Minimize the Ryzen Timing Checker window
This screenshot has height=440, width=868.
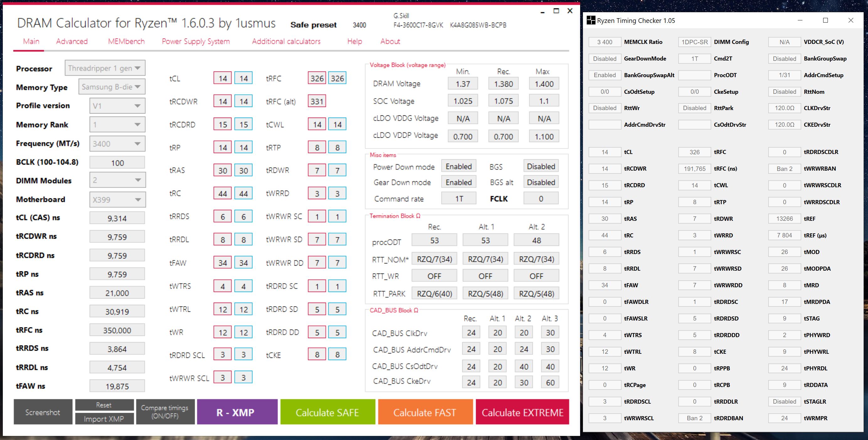coord(800,21)
